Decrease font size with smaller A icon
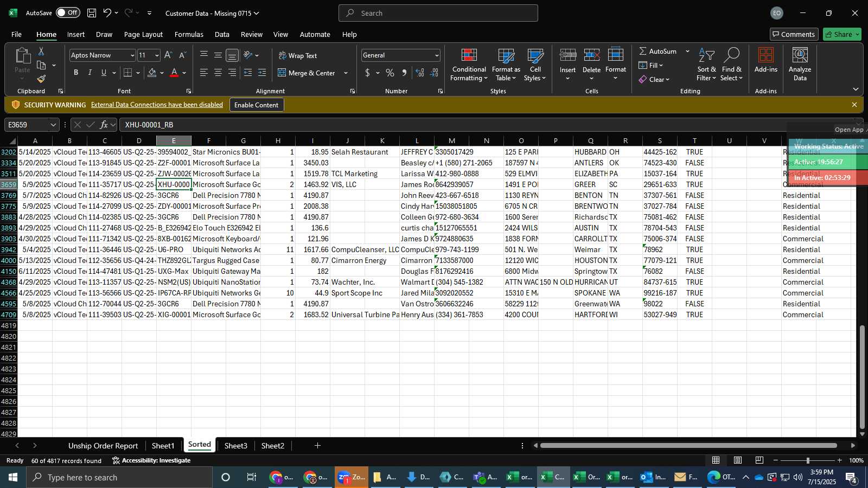 pyautogui.click(x=182, y=55)
